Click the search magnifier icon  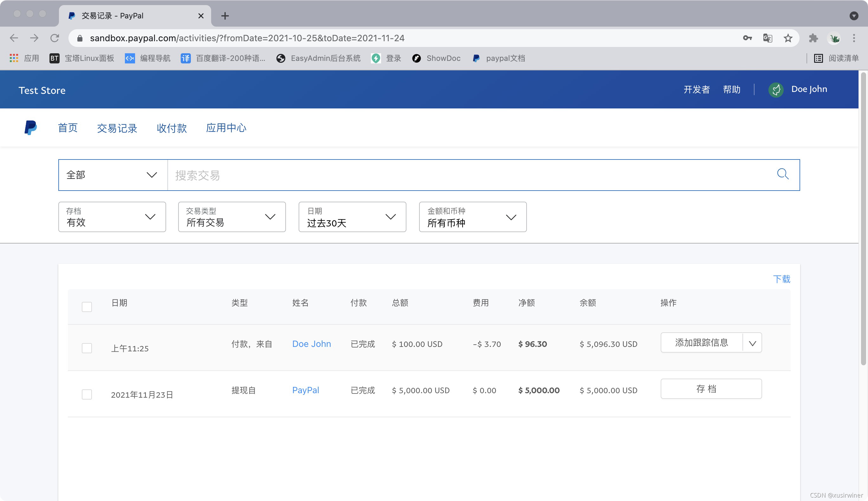(x=783, y=174)
